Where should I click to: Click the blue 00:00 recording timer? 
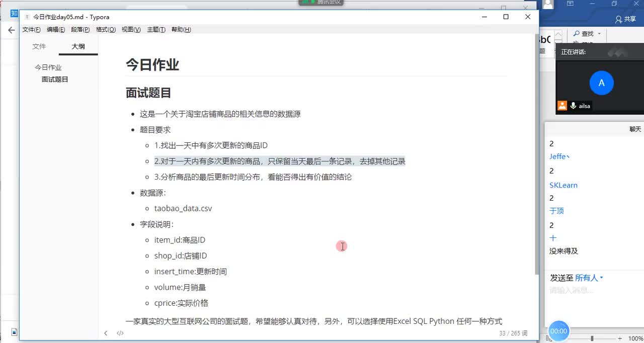click(558, 331)
